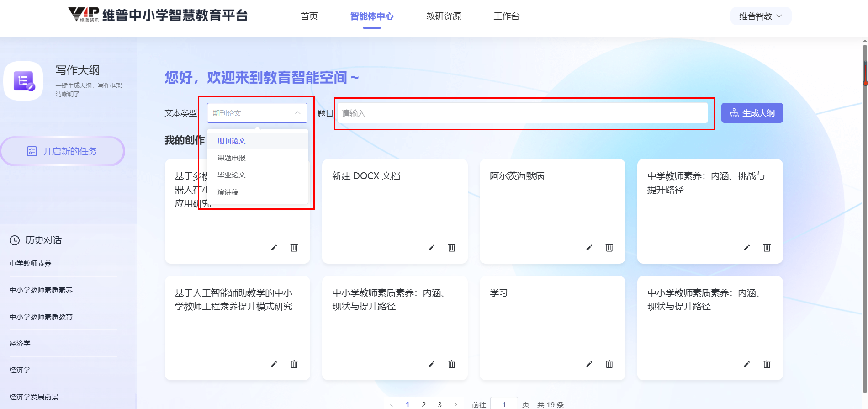Go to page 1 in pagination
868x409 pixels.
point(408,404)
